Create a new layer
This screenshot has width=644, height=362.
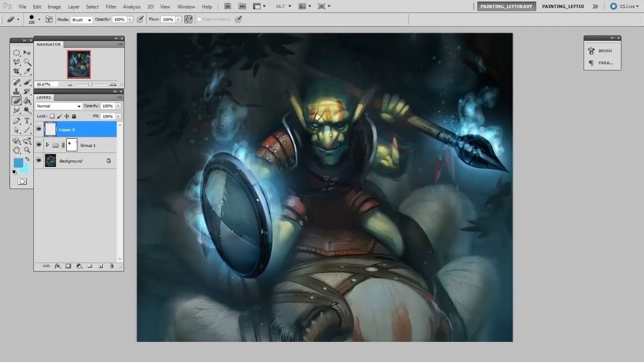click(x=101, y=266)
